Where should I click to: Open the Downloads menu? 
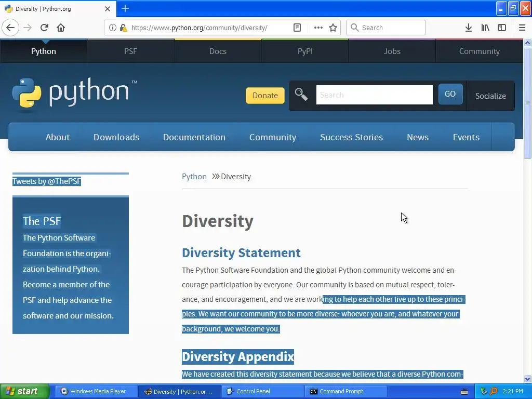[x=116, y=137]
